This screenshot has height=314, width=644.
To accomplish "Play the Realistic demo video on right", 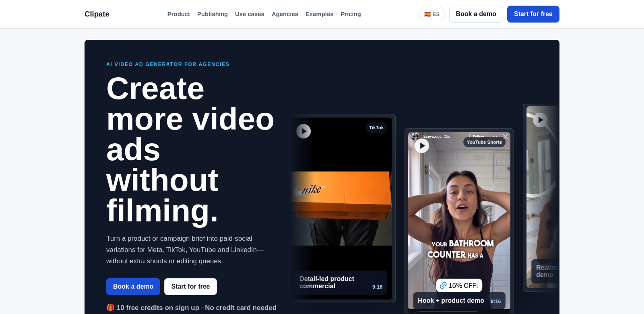I will pos(540,120).
